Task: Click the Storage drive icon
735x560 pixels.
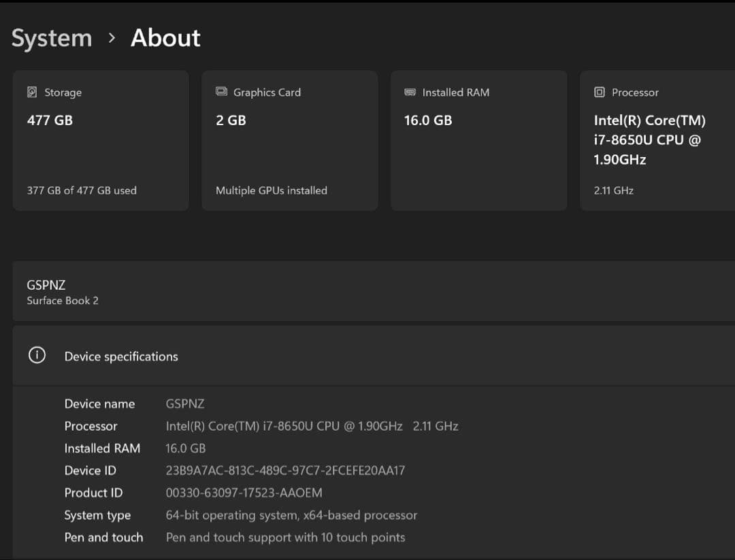Action: pyautogui.click(x=32, y=92)
